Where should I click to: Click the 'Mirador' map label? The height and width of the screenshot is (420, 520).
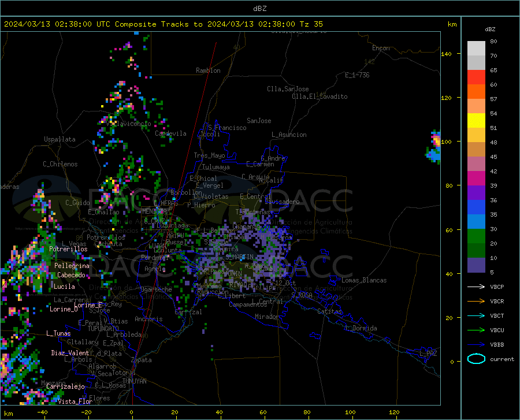[267, 317]
